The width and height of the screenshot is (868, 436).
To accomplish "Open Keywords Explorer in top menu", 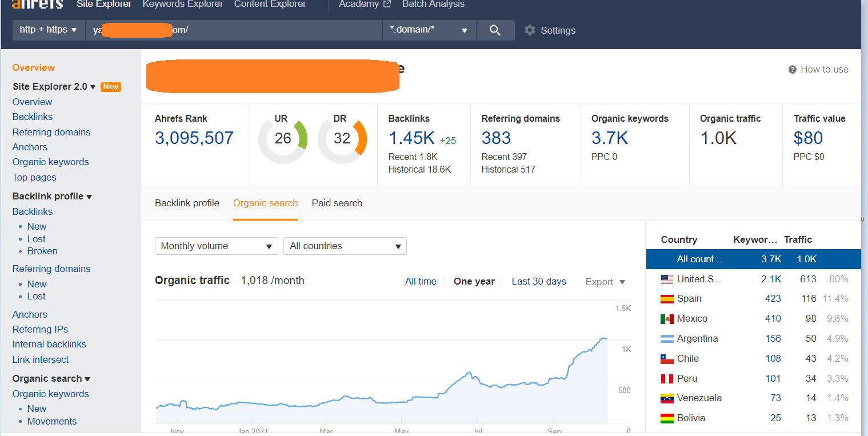I will point(183,4).
